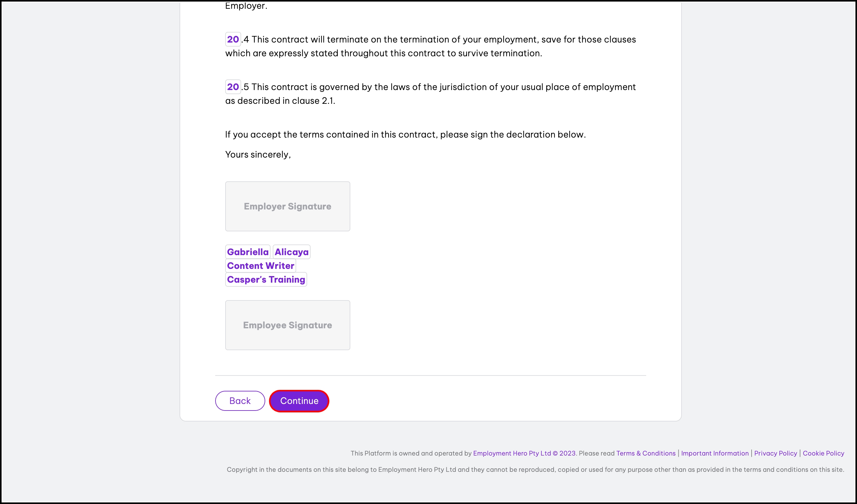Open the Terms & Conditions link

pos(646,453)
